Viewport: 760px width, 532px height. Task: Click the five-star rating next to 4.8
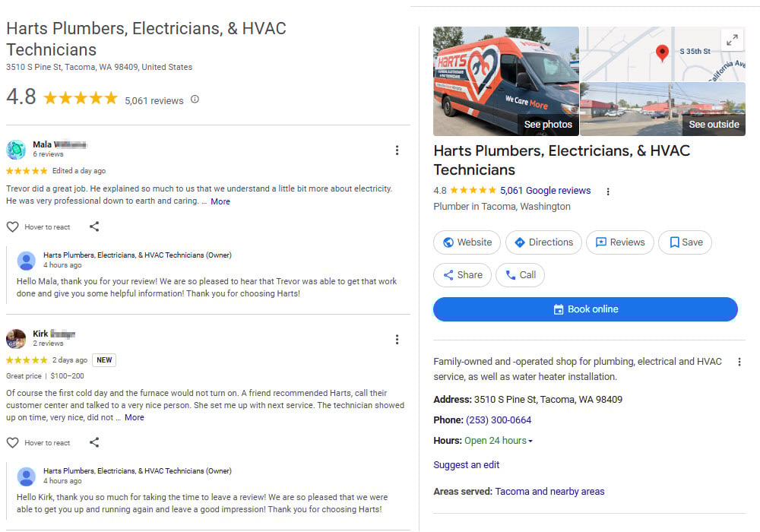pyautogui.click(x=81, y=98)
